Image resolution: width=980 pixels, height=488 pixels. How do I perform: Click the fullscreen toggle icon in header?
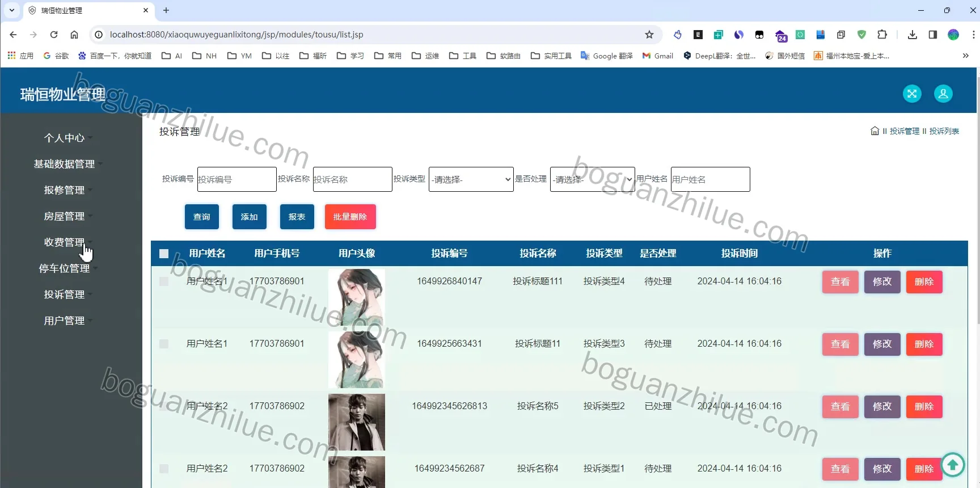[912, 94]
